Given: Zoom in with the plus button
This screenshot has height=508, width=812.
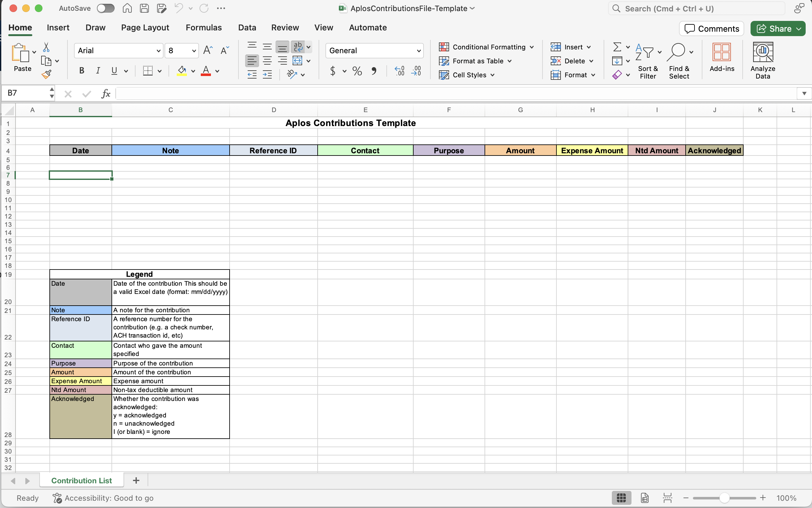Looking at the screenshot, I should coord(763,498).
